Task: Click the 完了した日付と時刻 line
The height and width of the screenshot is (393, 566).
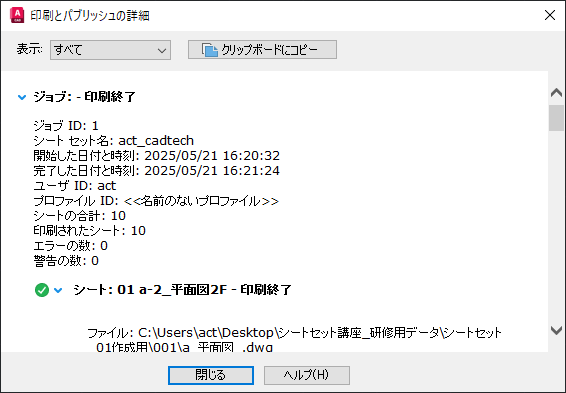Action: 157,170
